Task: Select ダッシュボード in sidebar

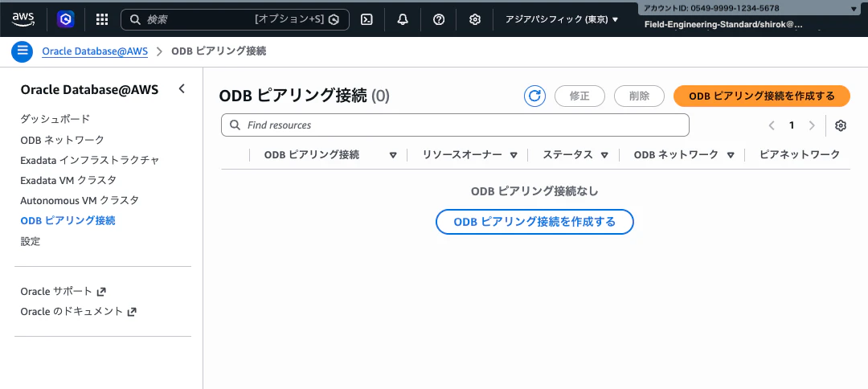Action: point(55,119)
